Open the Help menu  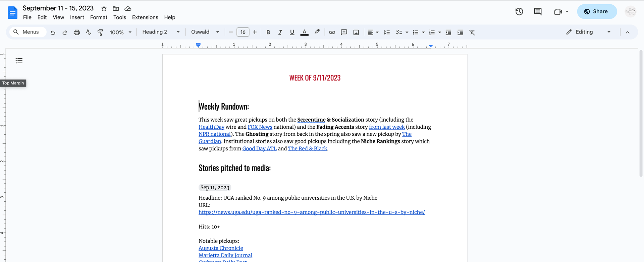pos(170,17)
